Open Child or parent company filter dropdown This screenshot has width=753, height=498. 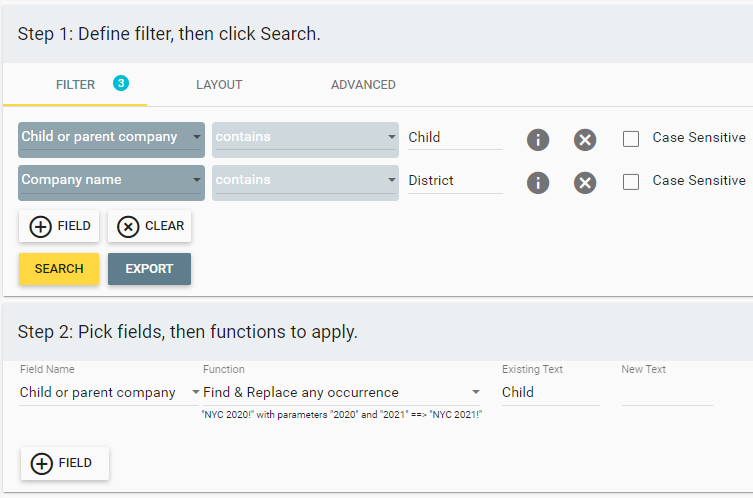(x=111, y=140)
